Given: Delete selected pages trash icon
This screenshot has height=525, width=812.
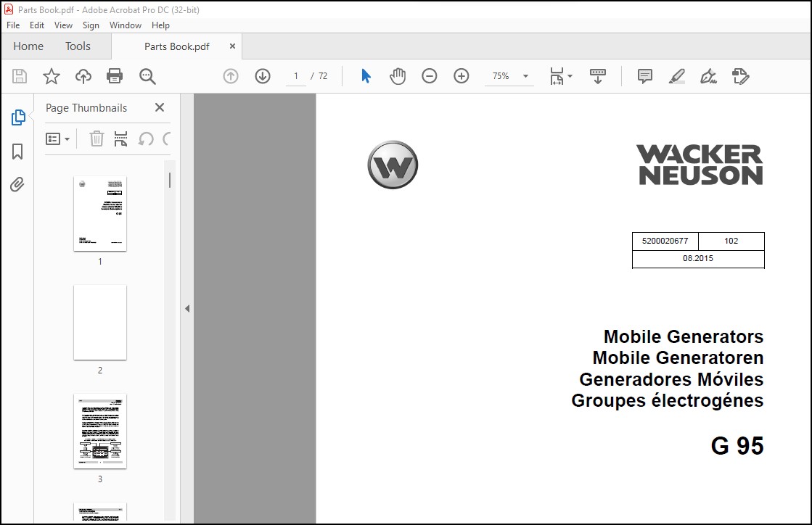Looking at the screenshot, I should click(97, 139).
